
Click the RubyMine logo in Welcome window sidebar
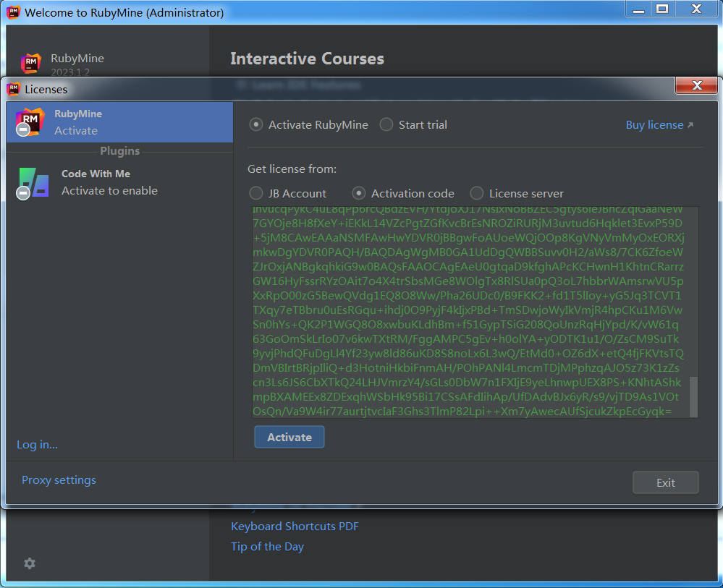[31, 63]
